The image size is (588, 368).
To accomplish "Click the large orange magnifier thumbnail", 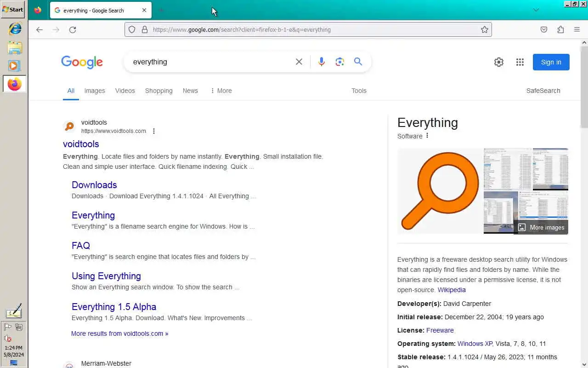I will (x=440, y=191).
